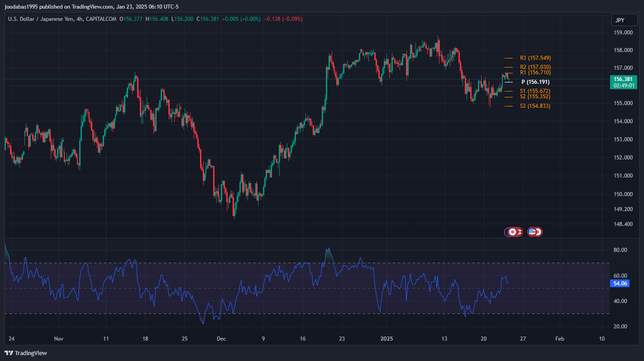Select the S1 (155.672) support label

click(x=535, y=91)
